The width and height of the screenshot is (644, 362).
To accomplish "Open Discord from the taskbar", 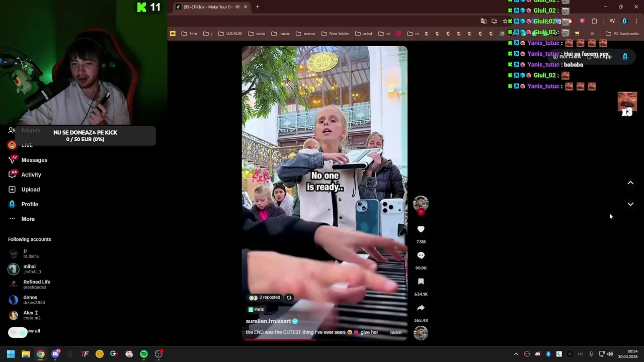I will coord(55,354).
